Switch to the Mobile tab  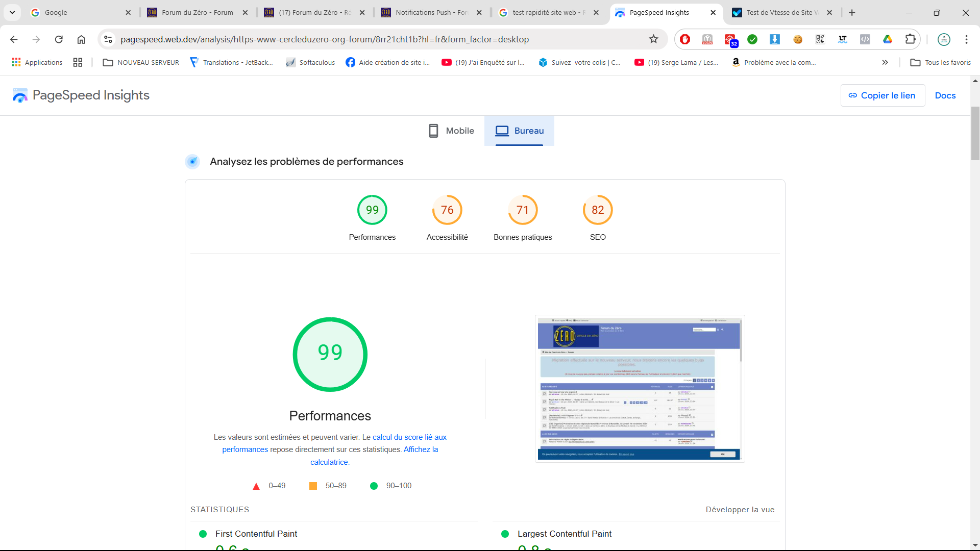451,131
